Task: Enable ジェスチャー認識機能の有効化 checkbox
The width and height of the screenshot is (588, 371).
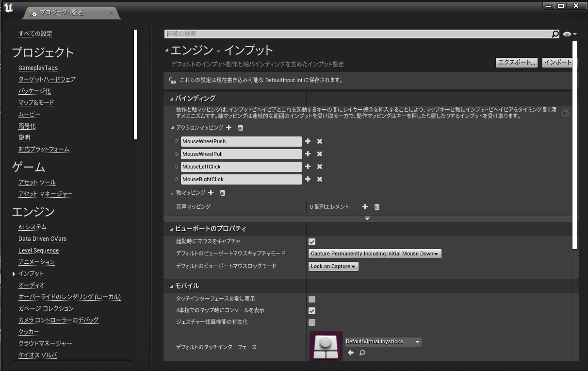Action: [x=311, y=322]
